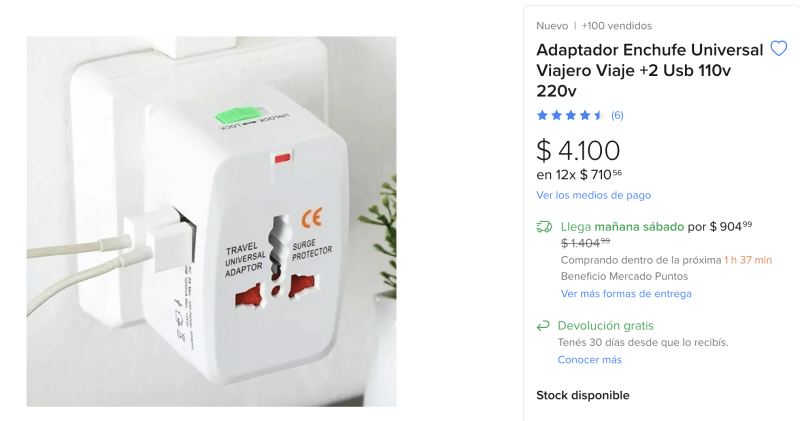Click the 'Devolución gratis' label

click(606, 326)
